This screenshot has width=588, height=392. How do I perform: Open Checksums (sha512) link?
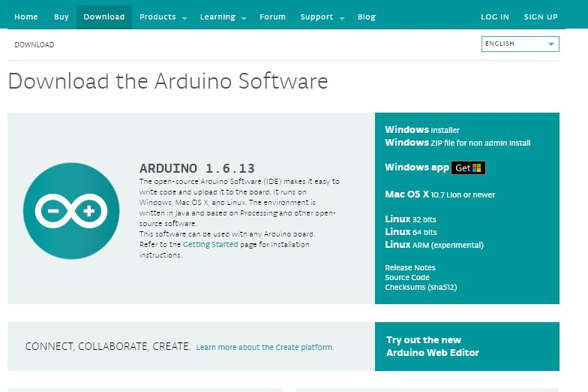pos(421,287)
